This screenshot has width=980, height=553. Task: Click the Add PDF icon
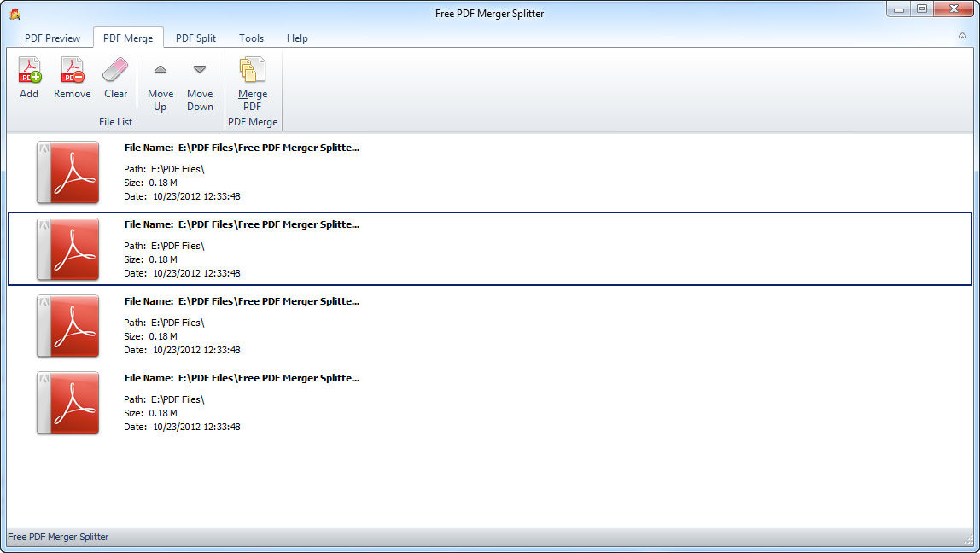pos(29,70)
